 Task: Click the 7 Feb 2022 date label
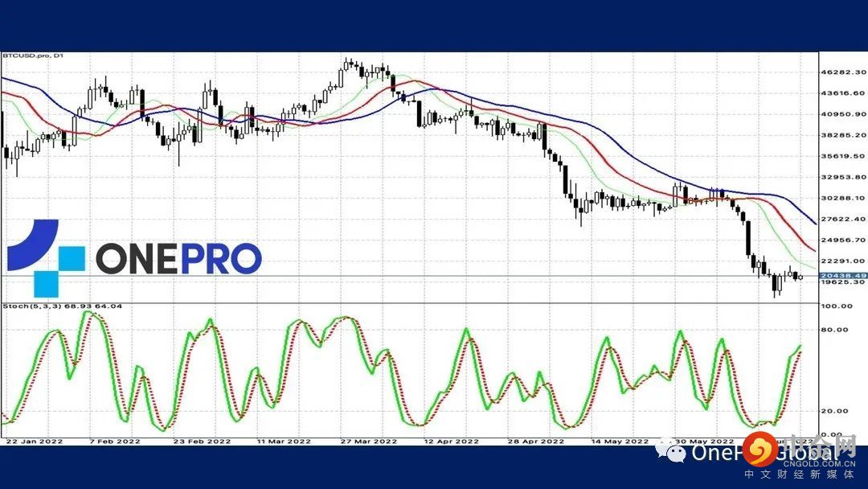[x=115, y=442]
